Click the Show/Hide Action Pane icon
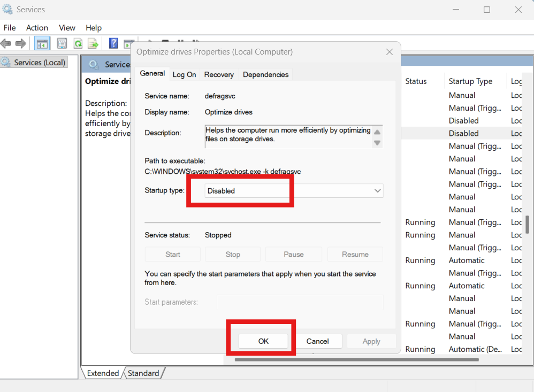 pyautogui.click(x=129, y=43)
